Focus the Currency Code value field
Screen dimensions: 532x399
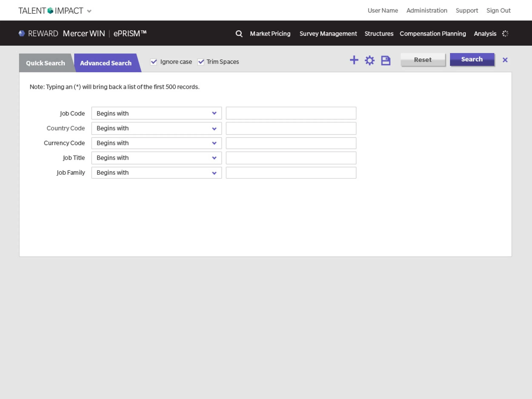pos(291,143)
